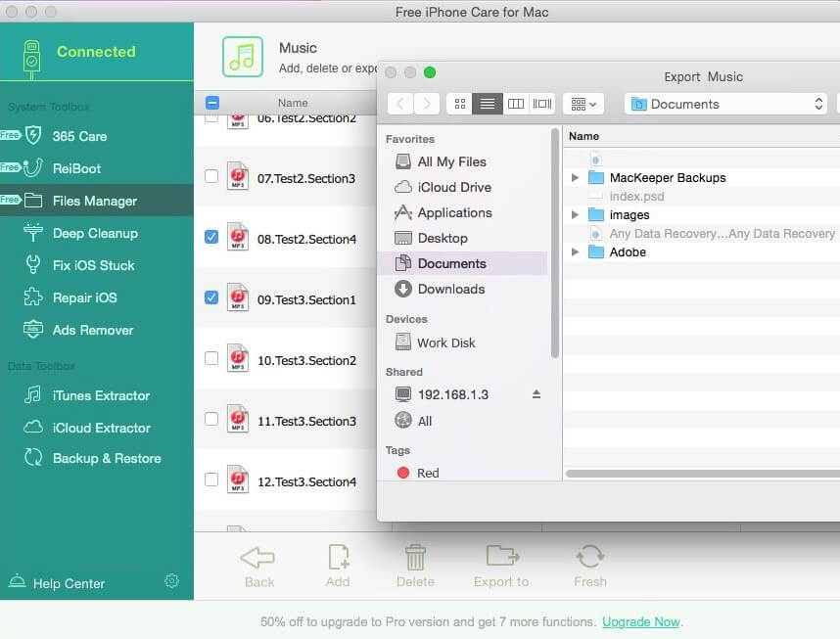Screen dimensions: 840x639
Task: Select iTunes Extractor in sidebar
Action: click(x=101, y=395)
